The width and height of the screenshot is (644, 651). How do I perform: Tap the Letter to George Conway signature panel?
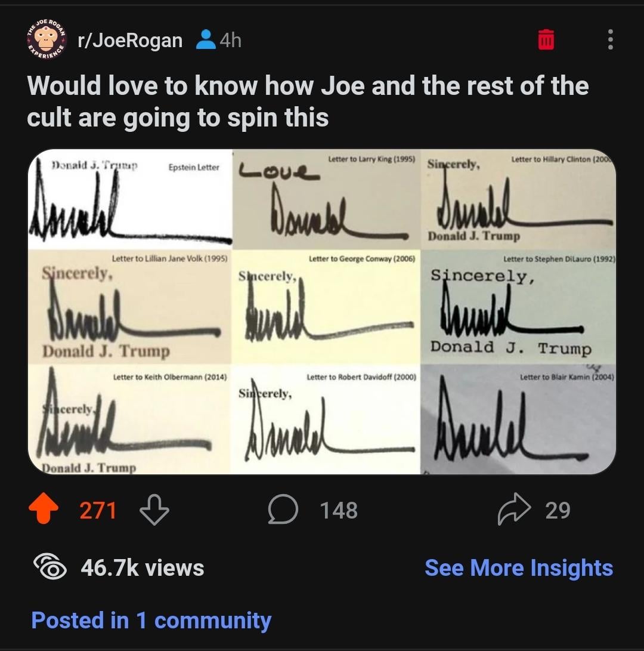[x=327, y=307]
